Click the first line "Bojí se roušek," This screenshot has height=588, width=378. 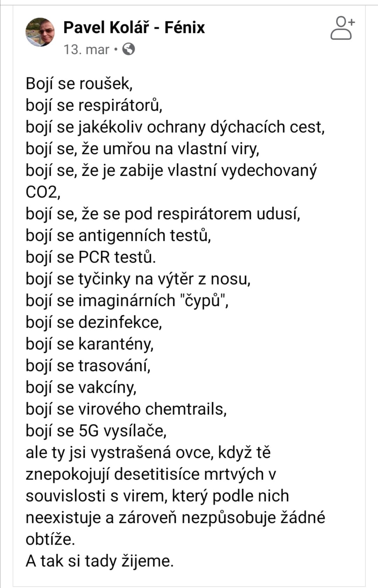pyautogui.click(x=79, y=84)
